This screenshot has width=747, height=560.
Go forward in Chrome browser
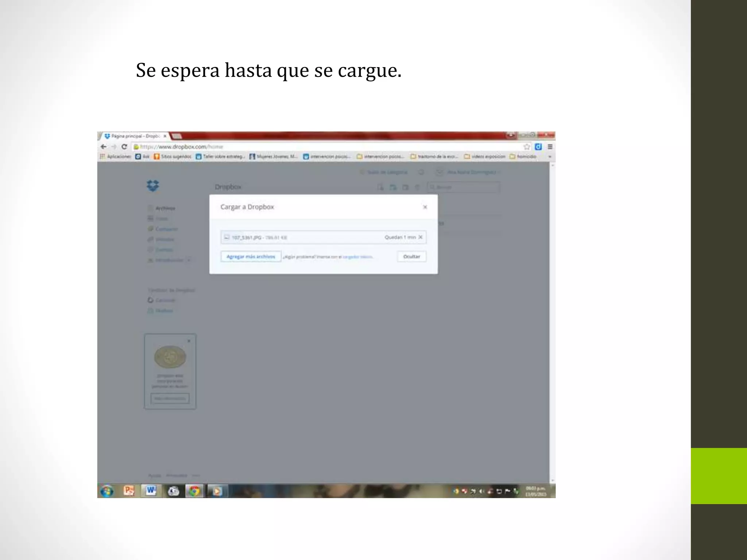[x=114, y=147]
